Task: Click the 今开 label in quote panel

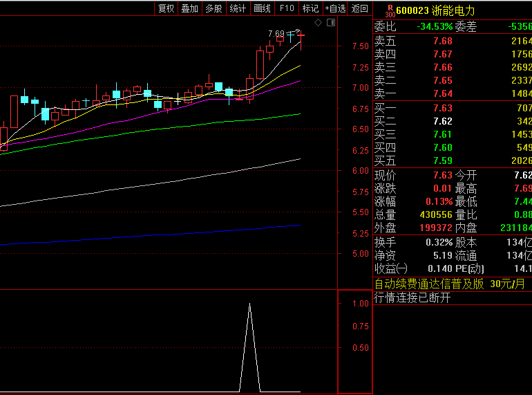Action: (x=466, y=175)
